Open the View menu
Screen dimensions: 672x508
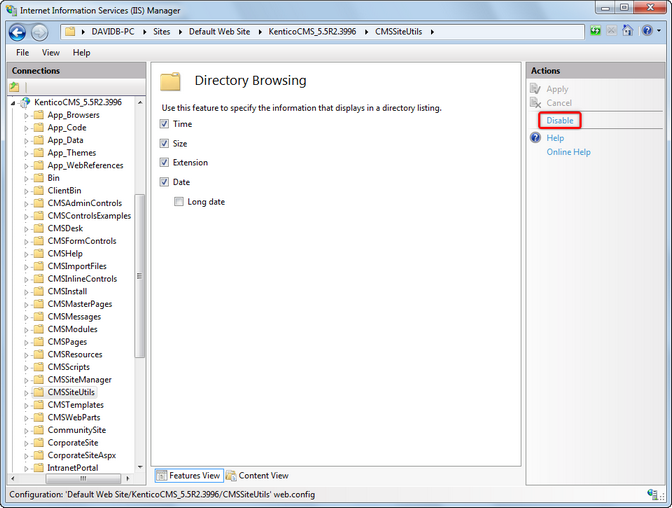pos(51,52)
